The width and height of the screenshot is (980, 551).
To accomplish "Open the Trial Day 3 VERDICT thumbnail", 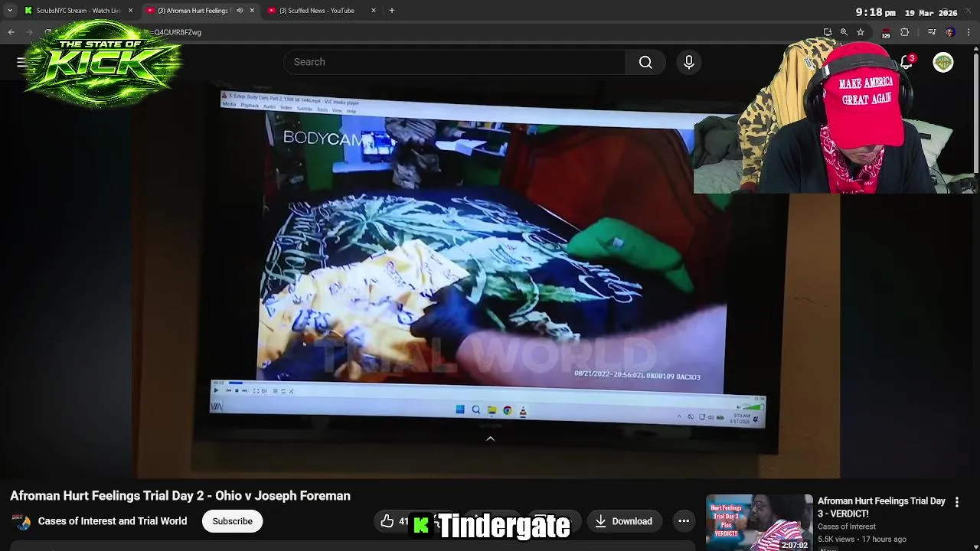I will point(759,523).
